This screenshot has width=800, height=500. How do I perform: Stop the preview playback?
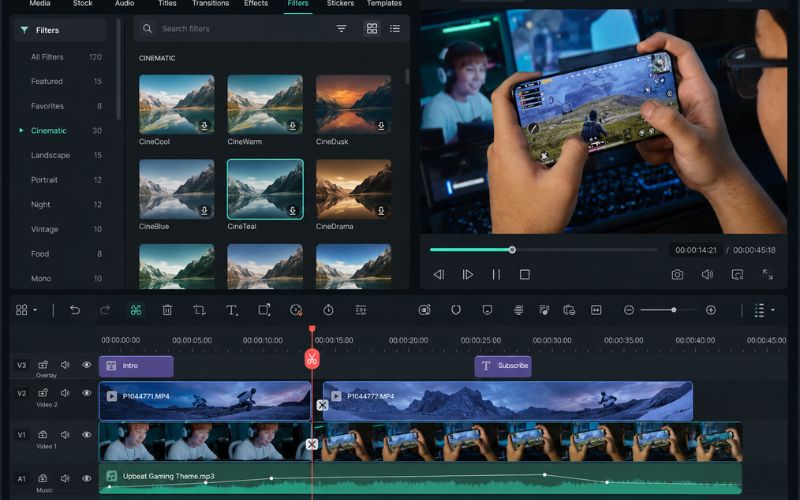(524, 274)
